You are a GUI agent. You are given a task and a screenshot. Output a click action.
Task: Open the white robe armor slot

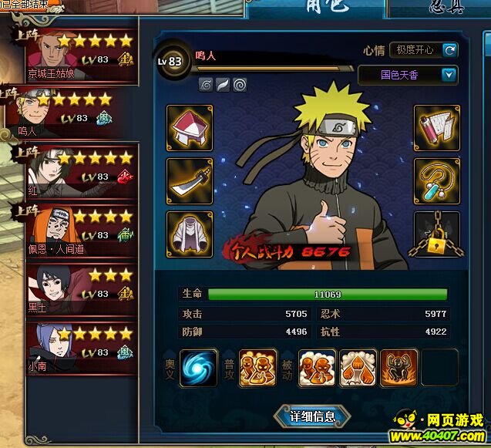[190, 234]
